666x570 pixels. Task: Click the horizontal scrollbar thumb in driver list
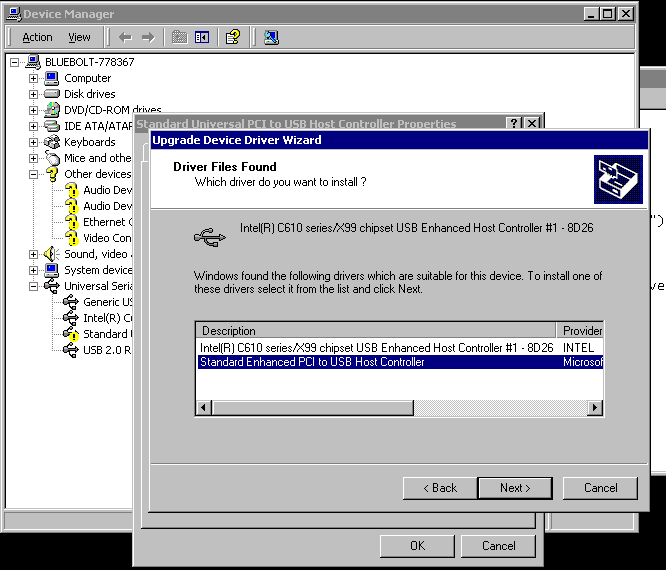[x=312, y=408]
